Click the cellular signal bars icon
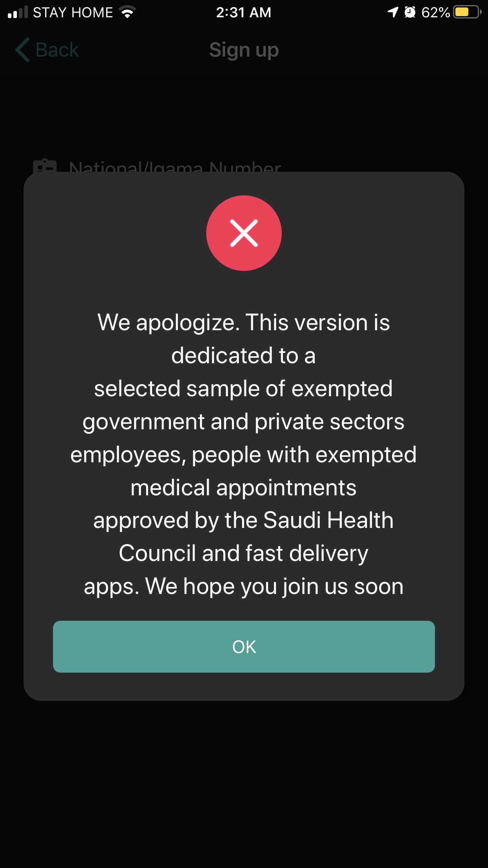This screenshot has height=868, width=488. 18,12
